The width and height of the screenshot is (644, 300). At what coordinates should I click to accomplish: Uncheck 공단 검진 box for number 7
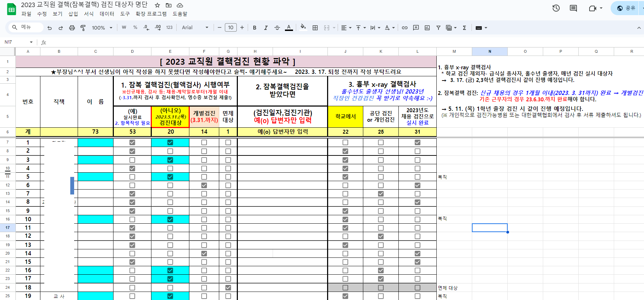(381, 194)
